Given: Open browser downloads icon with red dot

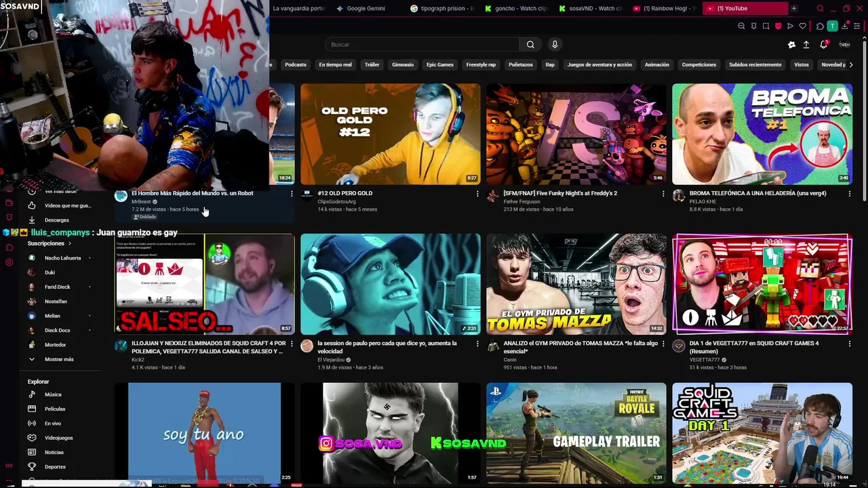Looking at the screenshot, I should [844, 26].
